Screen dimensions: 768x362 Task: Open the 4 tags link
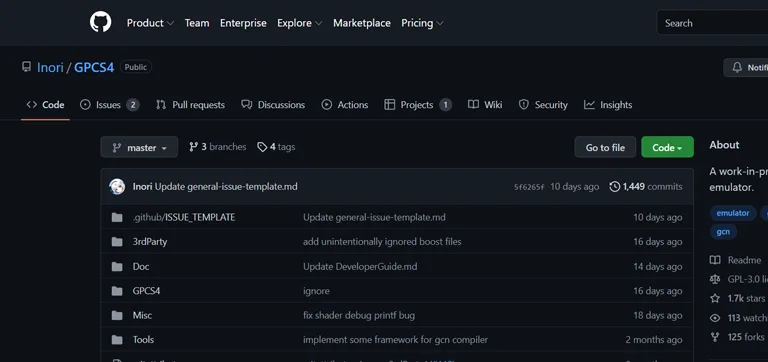tap(277, 147)
